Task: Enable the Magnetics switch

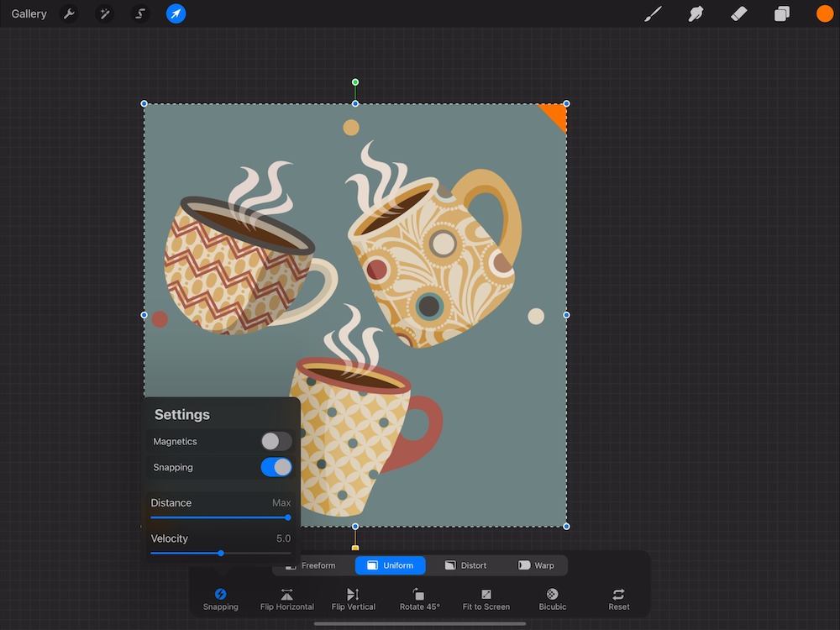Action: tap(276, 441)
